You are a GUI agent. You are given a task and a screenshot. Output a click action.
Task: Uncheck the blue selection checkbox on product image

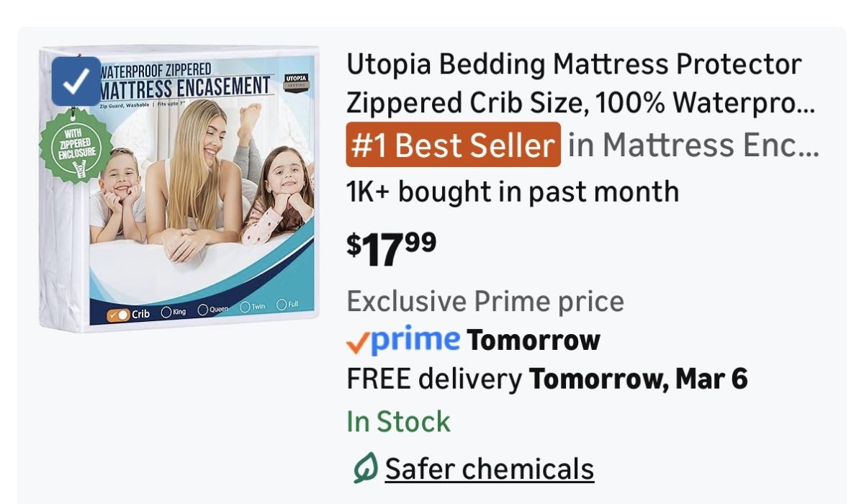coord(76,81)
